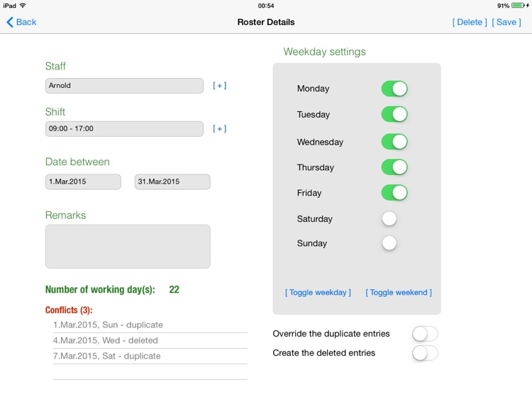The image size is (532, 399).
Task: Disable the Thursday switch
Action: (394, 167)
